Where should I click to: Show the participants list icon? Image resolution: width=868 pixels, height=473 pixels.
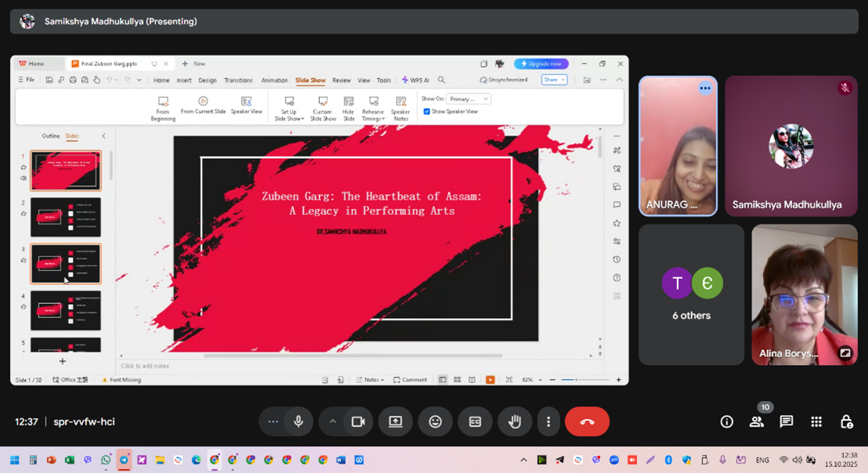pos(757,421)
